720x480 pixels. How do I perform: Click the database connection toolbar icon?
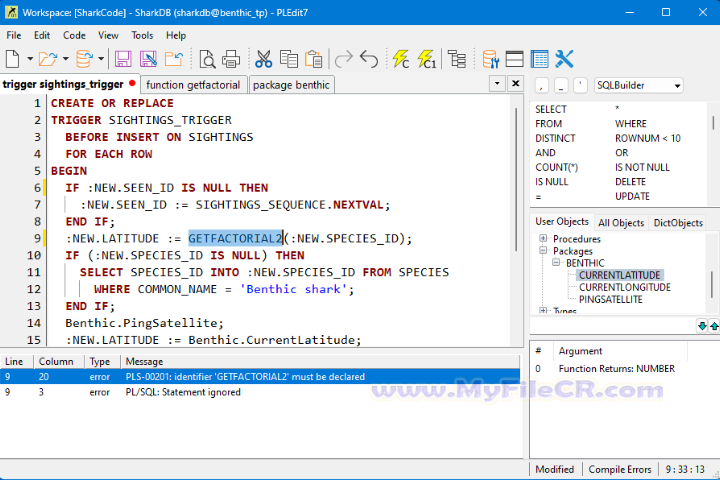(x=84, y=59)
